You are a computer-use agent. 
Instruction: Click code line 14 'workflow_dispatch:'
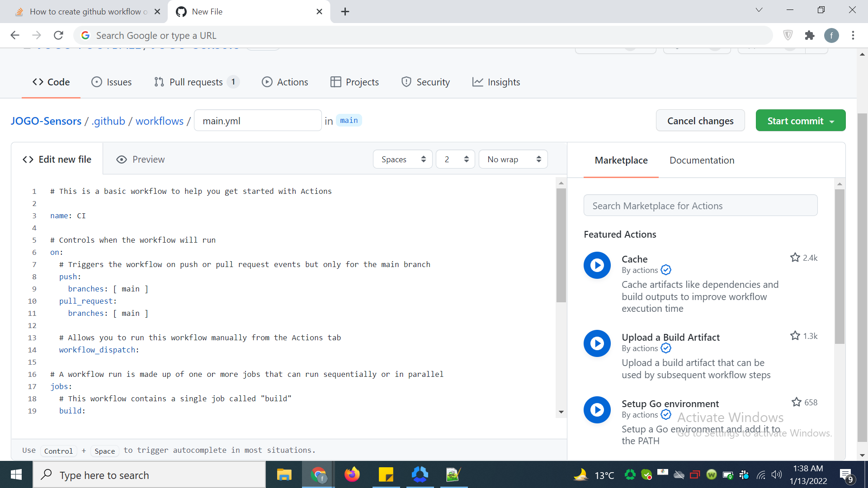tap(99, 350)
